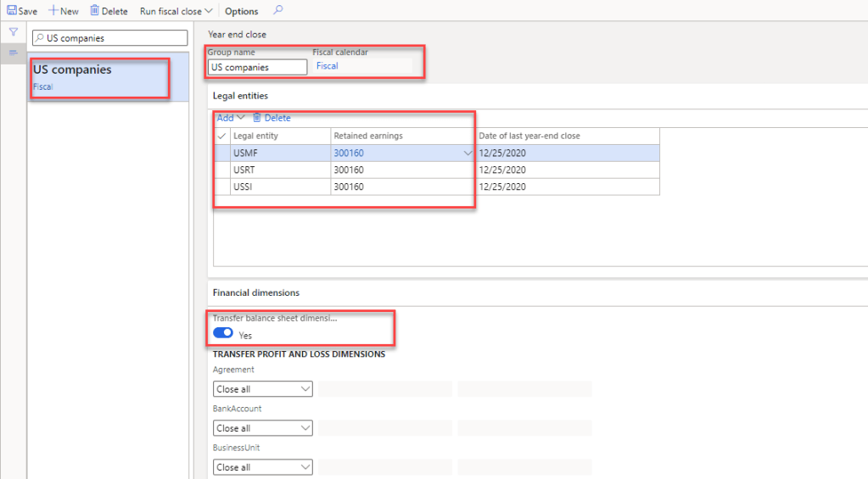The image size is (868, 479).
Task: Click the Delete trash icon in top toolbar
Action: point(95,11)
